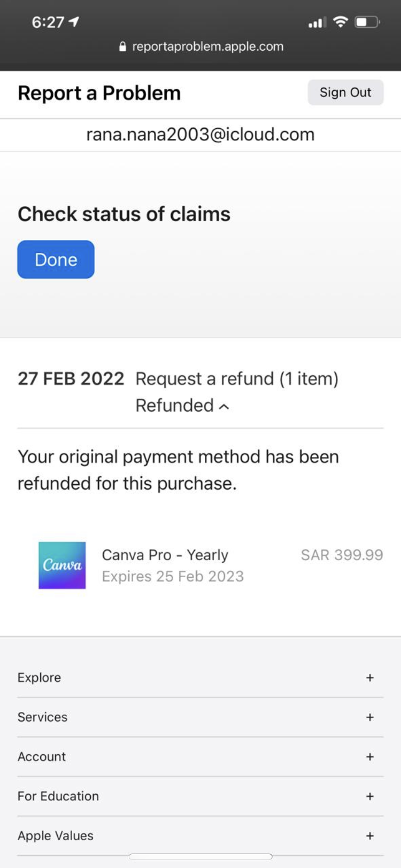This screenshot has width=401, height=868.
Task: Tap the home indicator bar at the bottom
Action: [x=200, y=857]
